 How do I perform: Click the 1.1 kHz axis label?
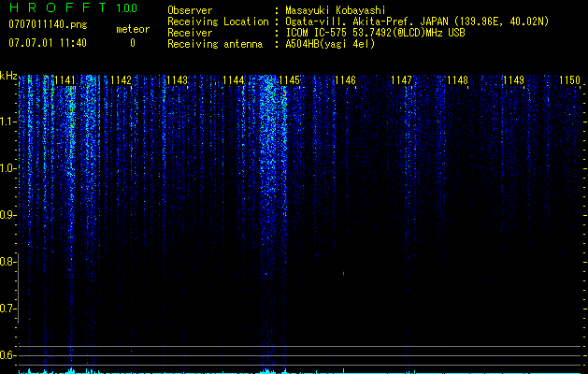pyautogui.click(x=7, y=122)
